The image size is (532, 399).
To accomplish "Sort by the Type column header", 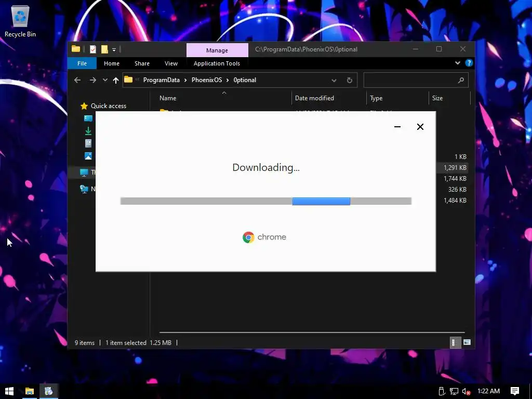I will (397, 98).
